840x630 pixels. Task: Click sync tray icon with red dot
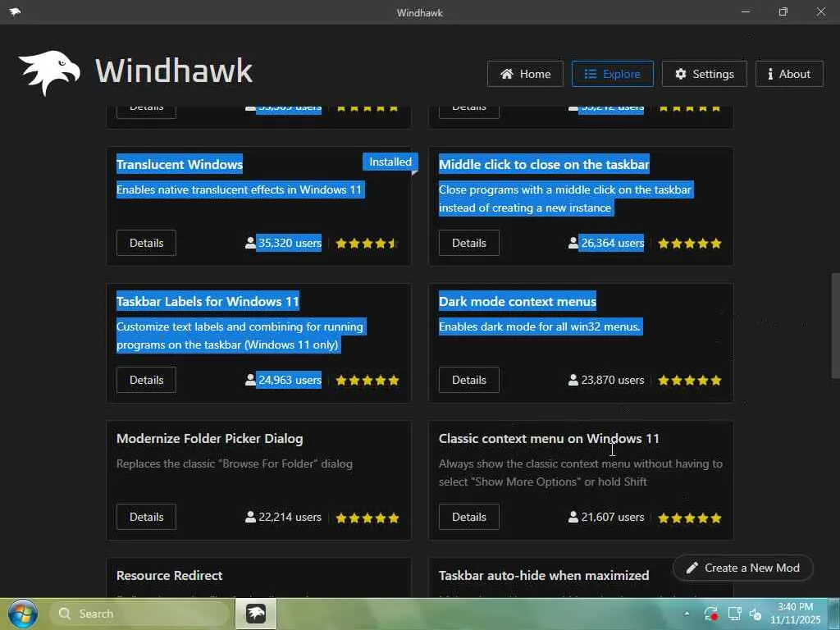tap(711, 614)
